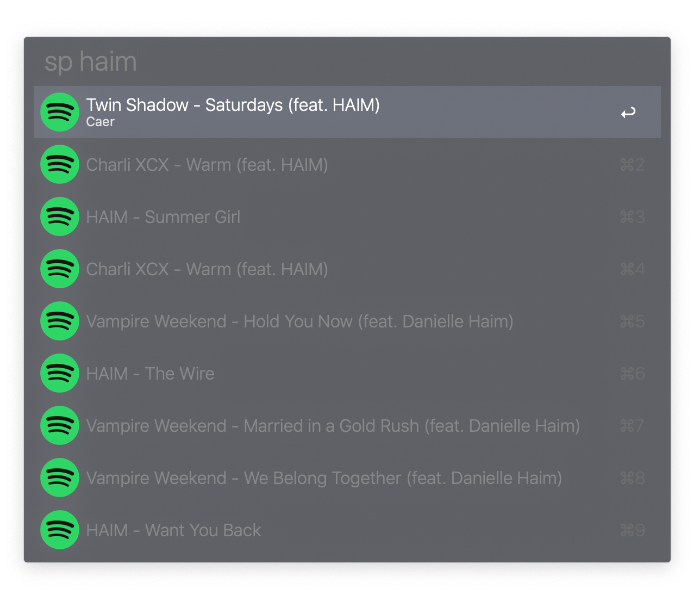Select HAIM - Want You Back track
700x595 pixels.
(x=173, y=530)
